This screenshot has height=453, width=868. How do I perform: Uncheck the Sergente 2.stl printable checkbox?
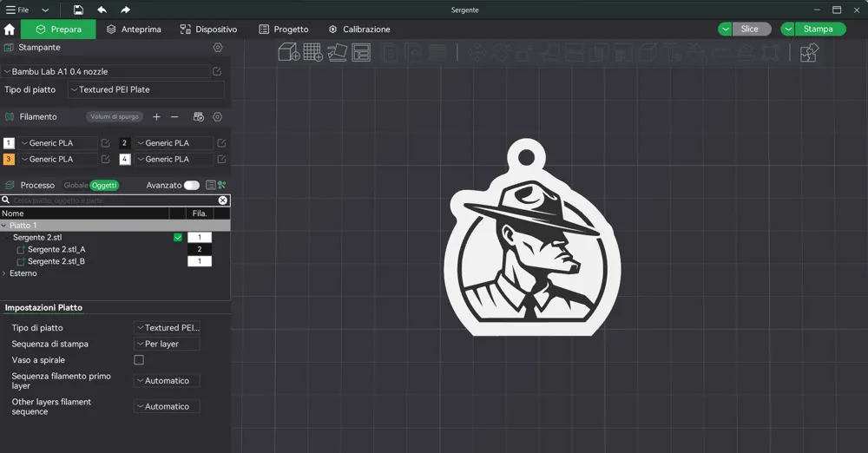(x=178, y=238)
